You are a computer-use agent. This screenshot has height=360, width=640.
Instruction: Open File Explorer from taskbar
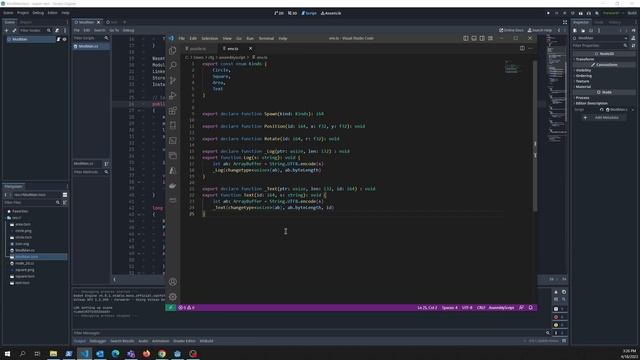pyautogui.click(x=53, y=353)
